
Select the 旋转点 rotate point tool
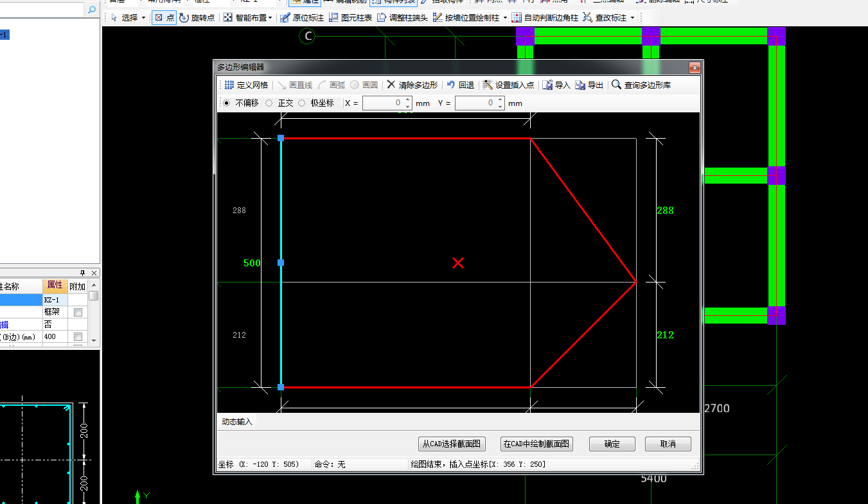tap(197, 18)
